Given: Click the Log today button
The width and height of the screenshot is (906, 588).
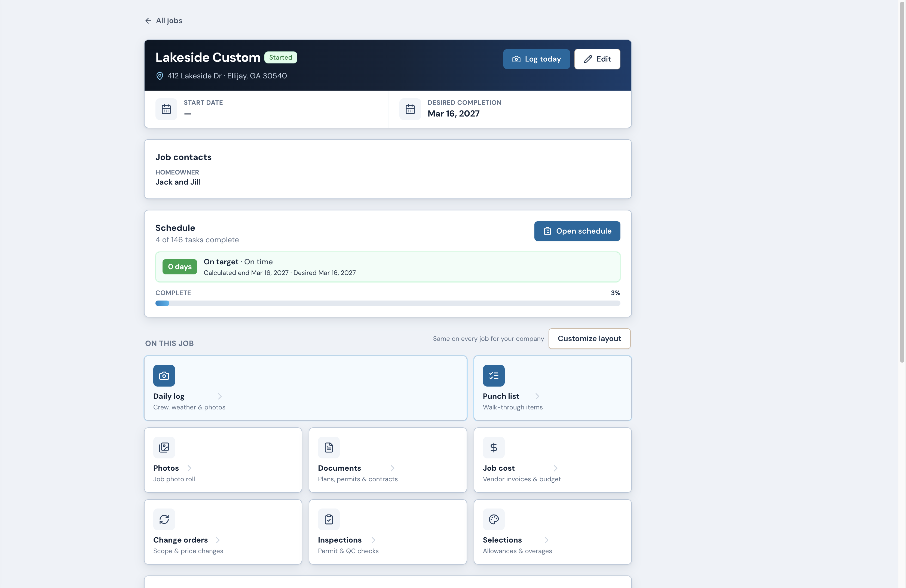Looking at the screenshot, I should point(536,59).
